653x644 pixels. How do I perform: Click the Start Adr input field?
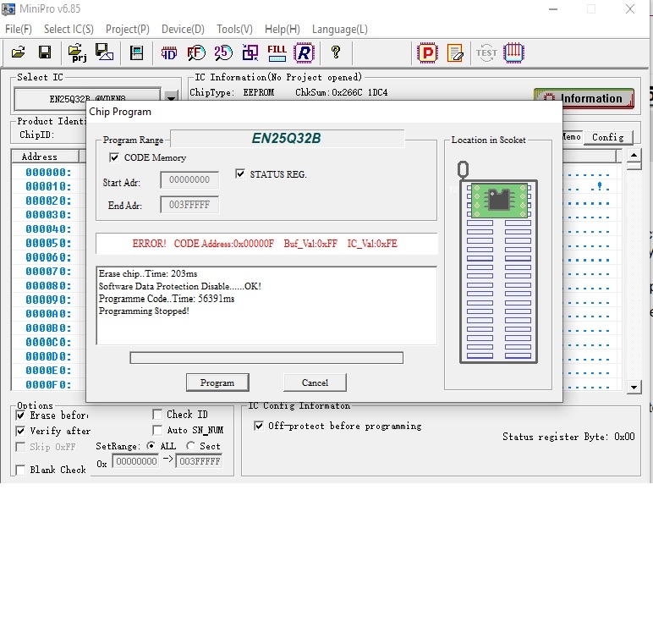[x=189, y=179]
